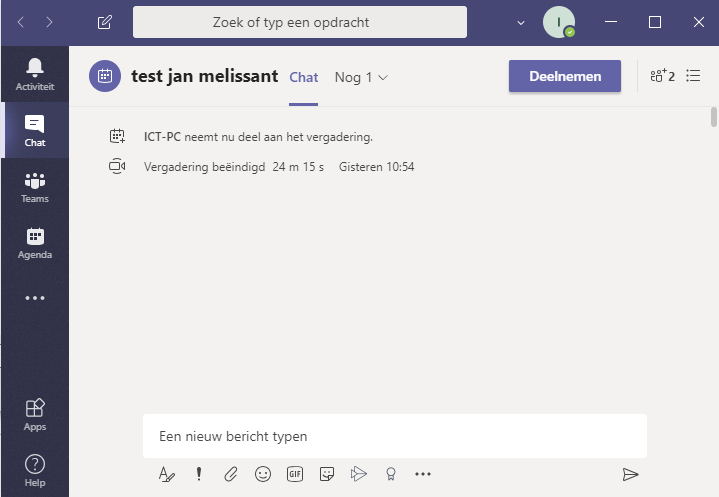The height and width of the screenshot is (497, 719).
Task: Click the chat vertical scrollbar handle
Action: (713, 116)
